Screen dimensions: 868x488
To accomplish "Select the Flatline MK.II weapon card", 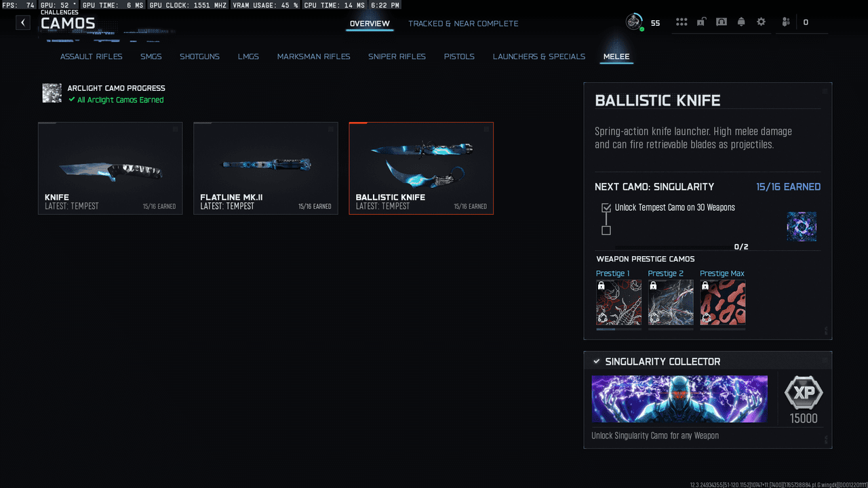I will click(266, 168).
